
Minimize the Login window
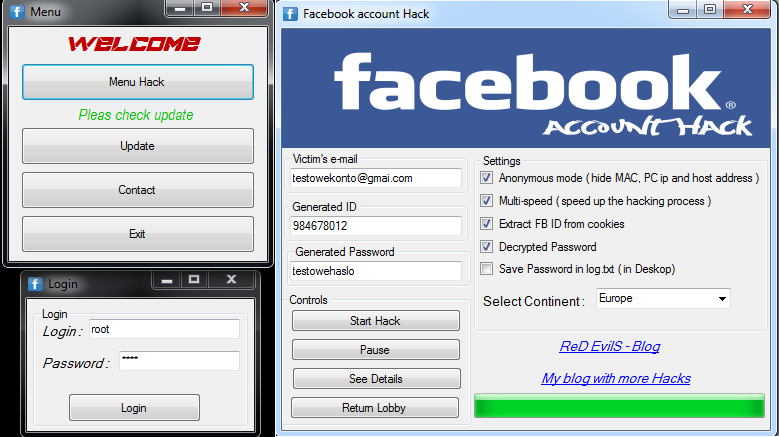tap(167, 280)
